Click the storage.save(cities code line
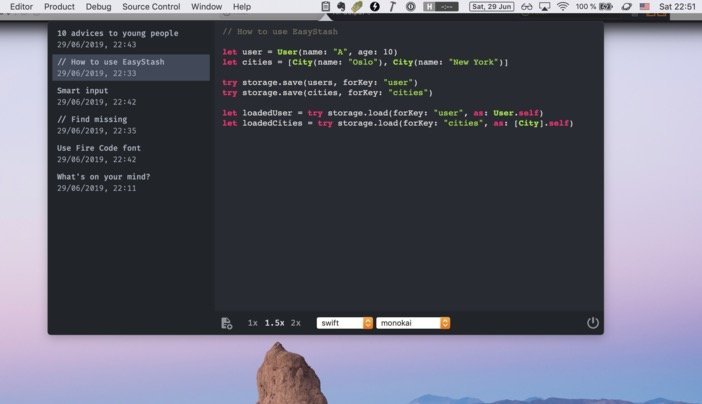Viewport: 702px width, 404px height. click(327, 93)
